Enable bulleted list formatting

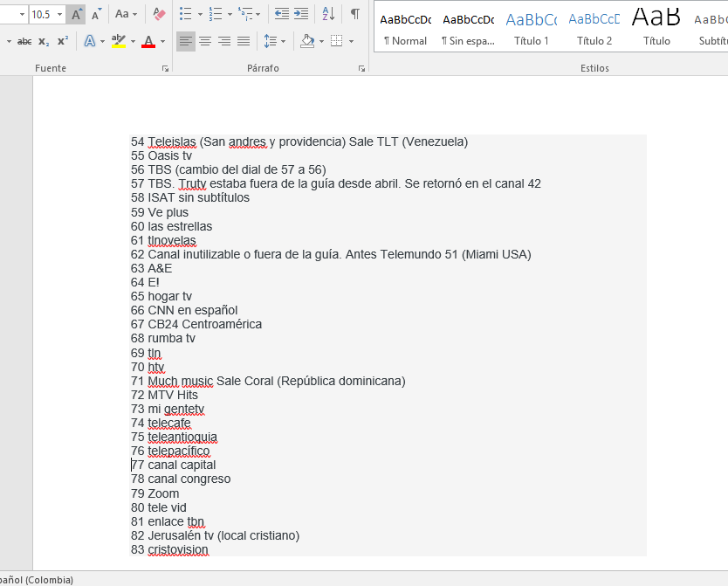point(186,13)
